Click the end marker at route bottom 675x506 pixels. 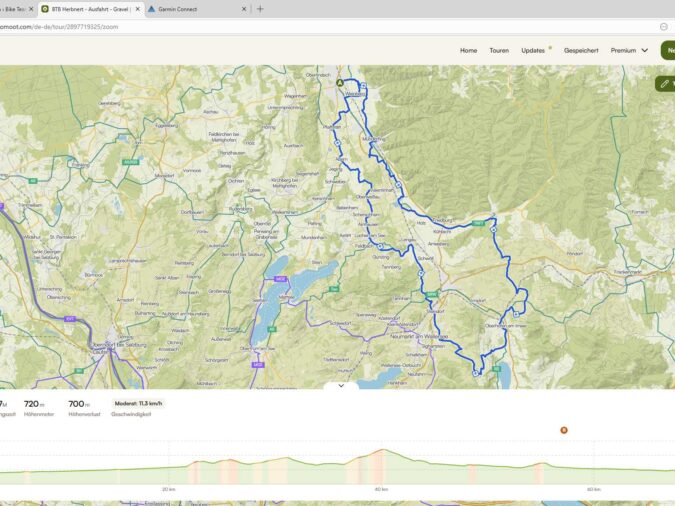pyautogui.click(x=477, y=372)
